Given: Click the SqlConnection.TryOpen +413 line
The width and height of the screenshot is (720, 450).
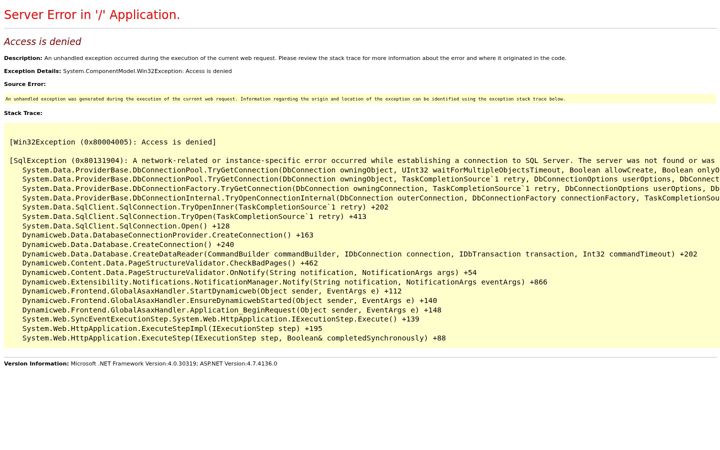Looking at the screenshot, I should [x=194, y=217].
